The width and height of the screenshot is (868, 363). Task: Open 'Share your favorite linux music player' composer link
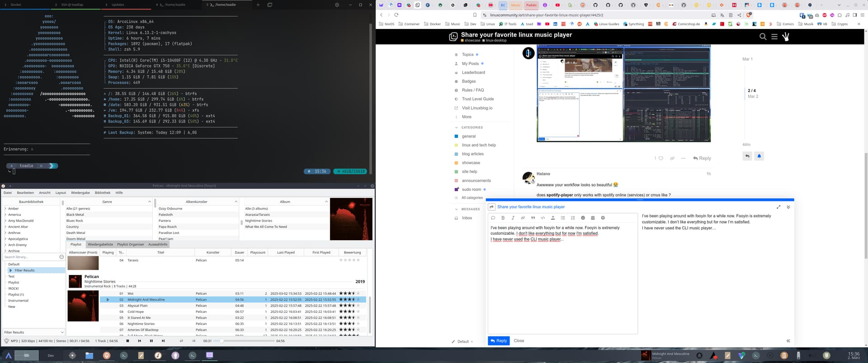[x=531, y=207]
